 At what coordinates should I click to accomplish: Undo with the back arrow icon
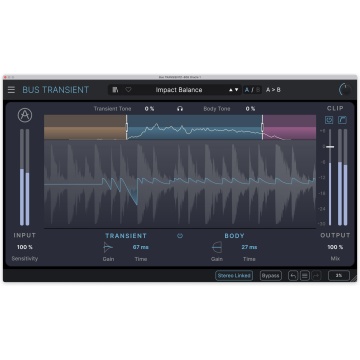[293, 276]
